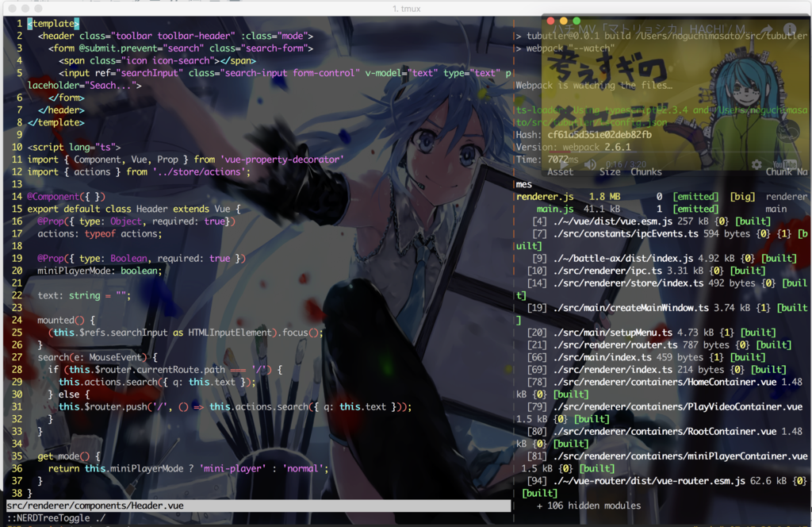812x527 pixels.
Task: Minimize the mini player with yellow button
Action: [564, 21]
